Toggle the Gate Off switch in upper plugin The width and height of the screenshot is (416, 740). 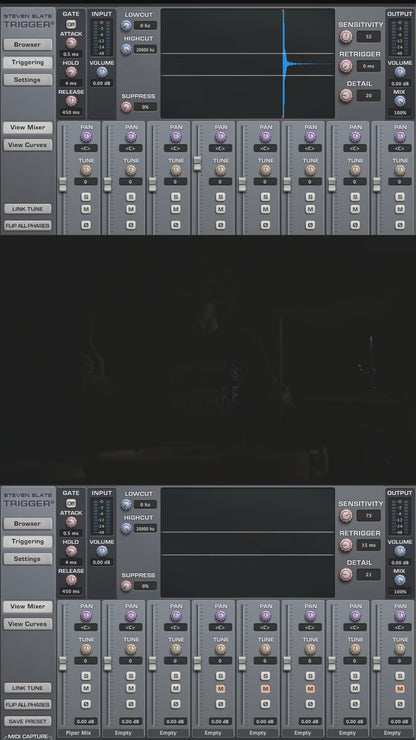[x=71, y=24]
